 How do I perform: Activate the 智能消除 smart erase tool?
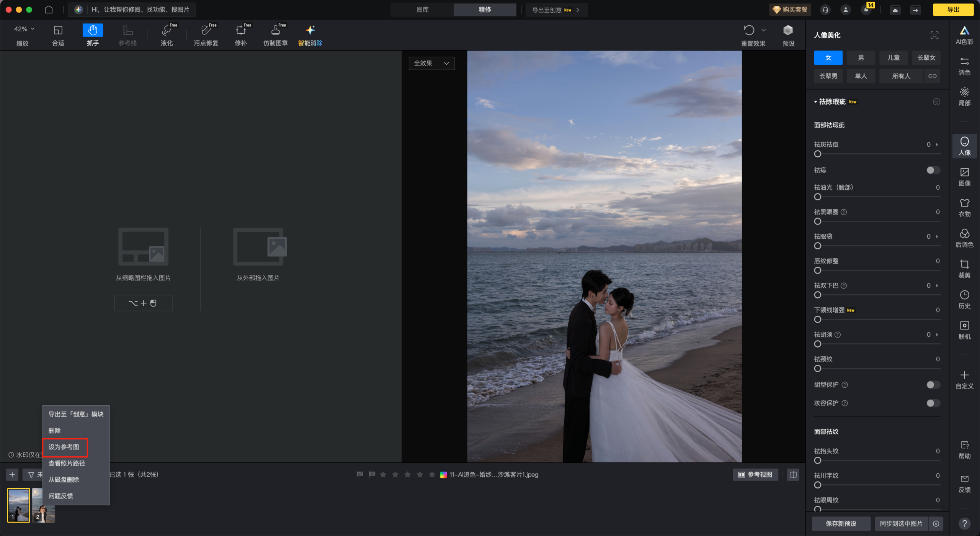tap(310, 34)
